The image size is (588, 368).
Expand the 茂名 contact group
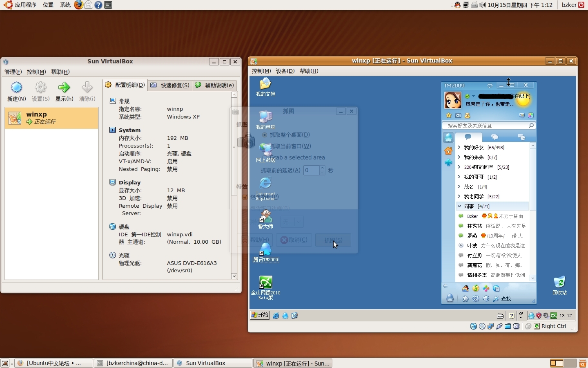[460, 187]
